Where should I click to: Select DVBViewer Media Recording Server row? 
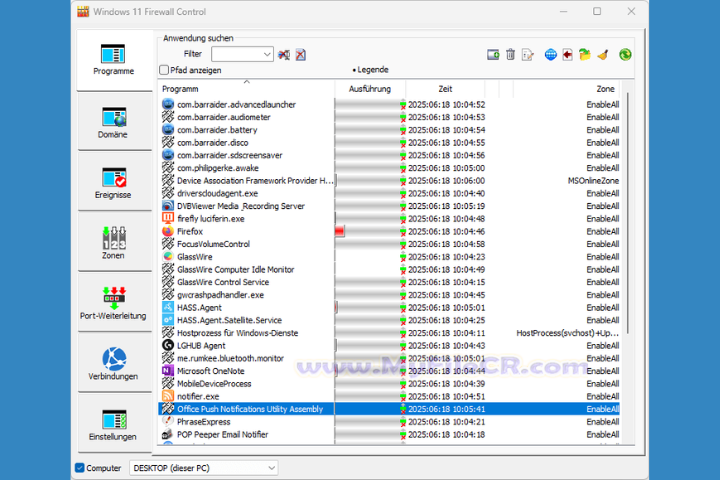(x=389, y=206)
